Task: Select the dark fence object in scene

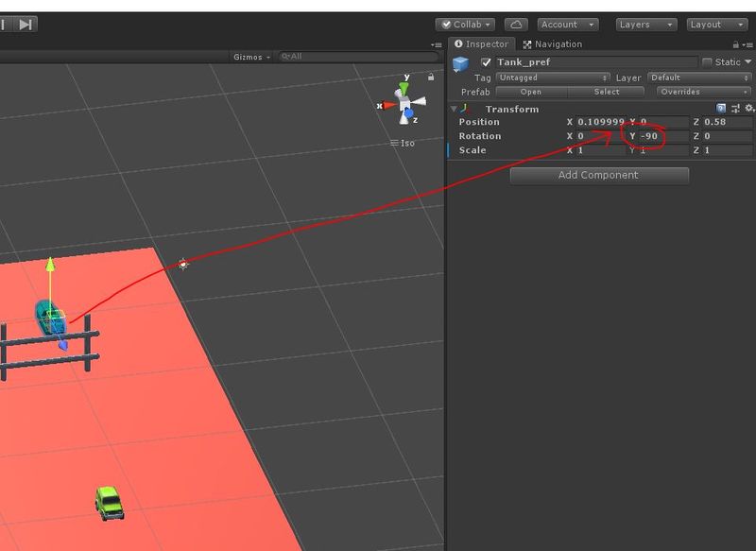Action: (49, 347)
